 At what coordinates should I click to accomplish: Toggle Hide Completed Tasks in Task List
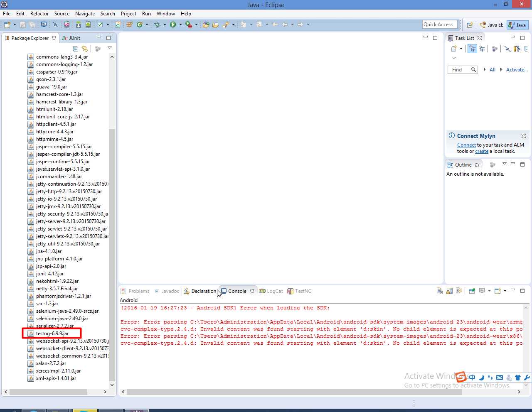[x=507, y=49]
